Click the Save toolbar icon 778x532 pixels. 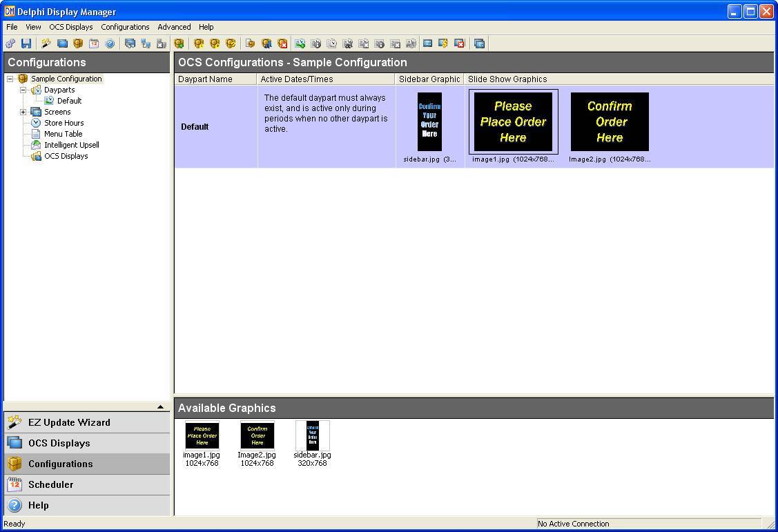27,43
